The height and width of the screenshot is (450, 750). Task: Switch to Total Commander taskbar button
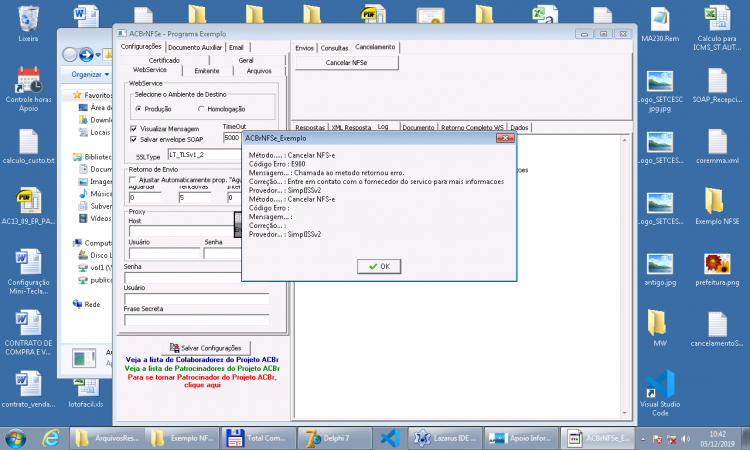(258, 438)
